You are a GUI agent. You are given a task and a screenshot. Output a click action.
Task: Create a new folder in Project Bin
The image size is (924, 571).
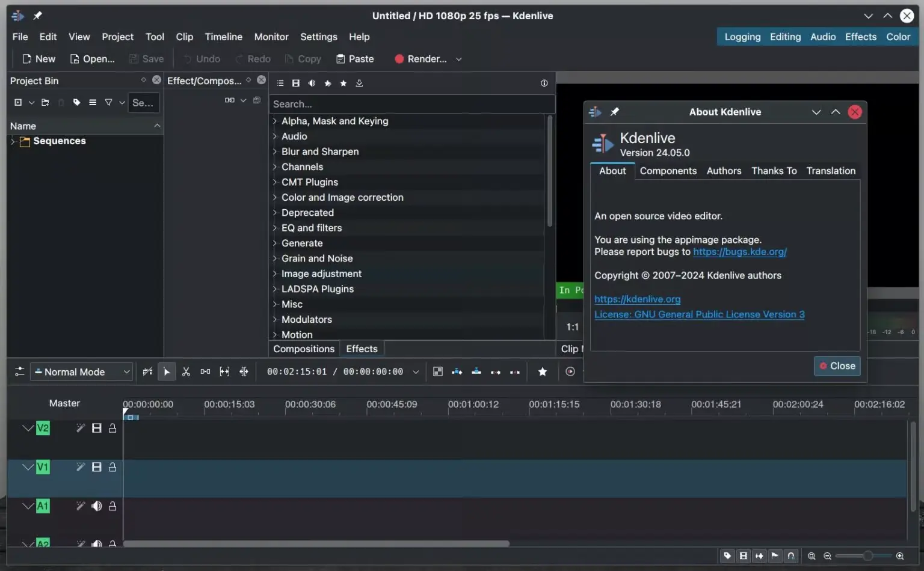point(45,103)
